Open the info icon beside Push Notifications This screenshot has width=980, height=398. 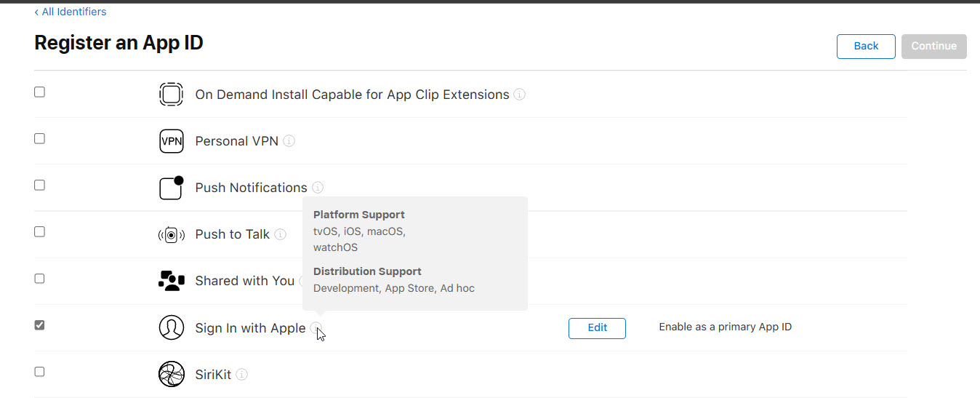click(x=318, y=188)
